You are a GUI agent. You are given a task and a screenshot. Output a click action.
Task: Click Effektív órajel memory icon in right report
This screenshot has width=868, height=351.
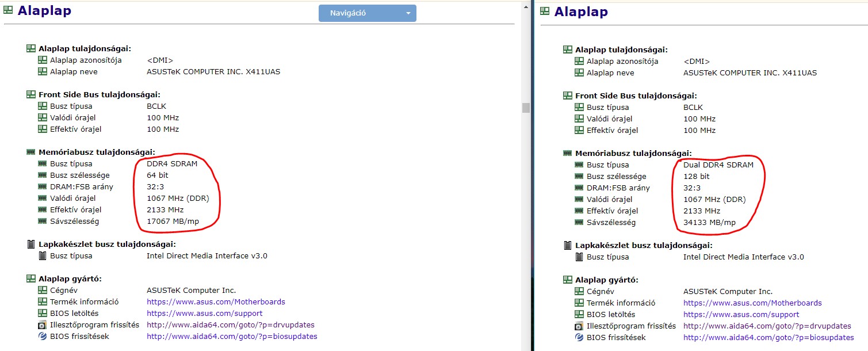(x=579, y=211)
